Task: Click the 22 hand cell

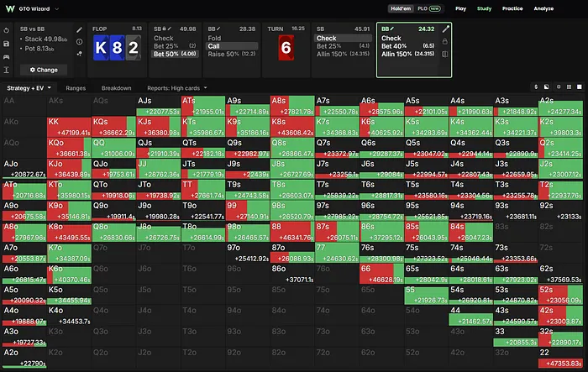Action: [x=560, y=358]
